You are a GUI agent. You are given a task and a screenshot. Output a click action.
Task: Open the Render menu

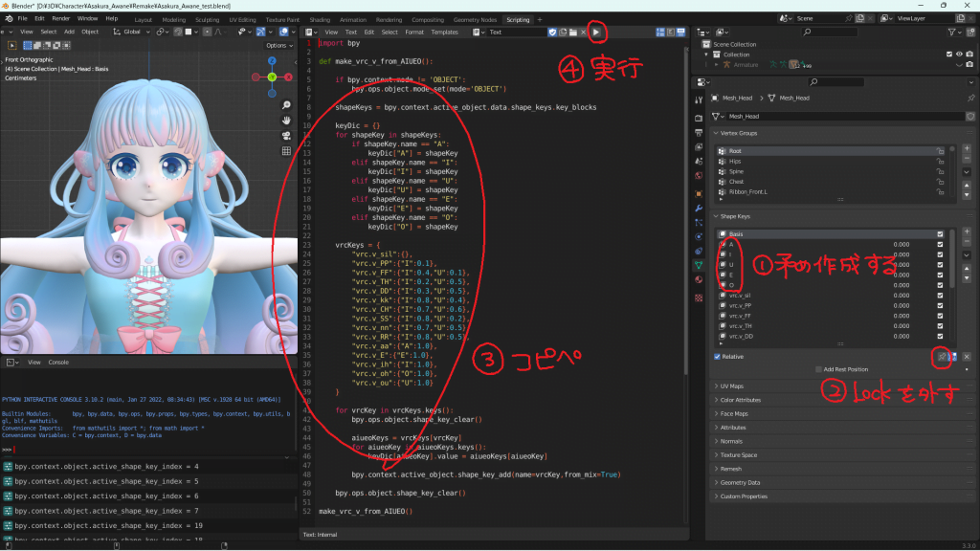(59, 18)
